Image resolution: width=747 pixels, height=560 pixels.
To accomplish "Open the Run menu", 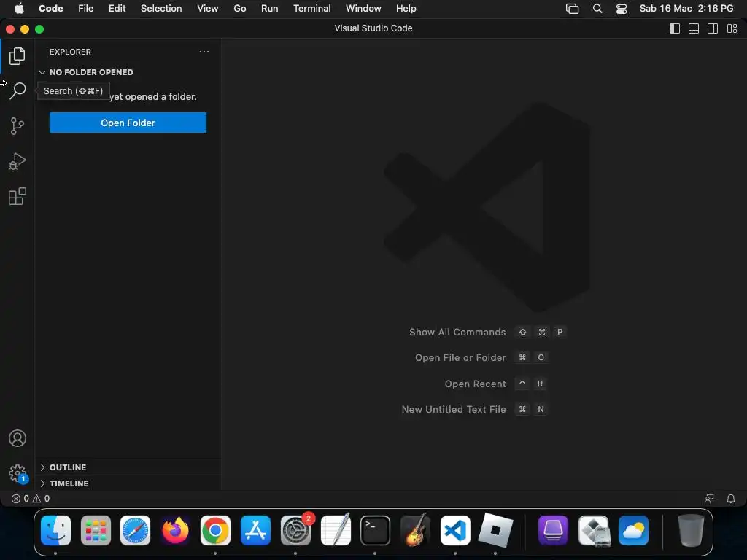I will [270, 9].
